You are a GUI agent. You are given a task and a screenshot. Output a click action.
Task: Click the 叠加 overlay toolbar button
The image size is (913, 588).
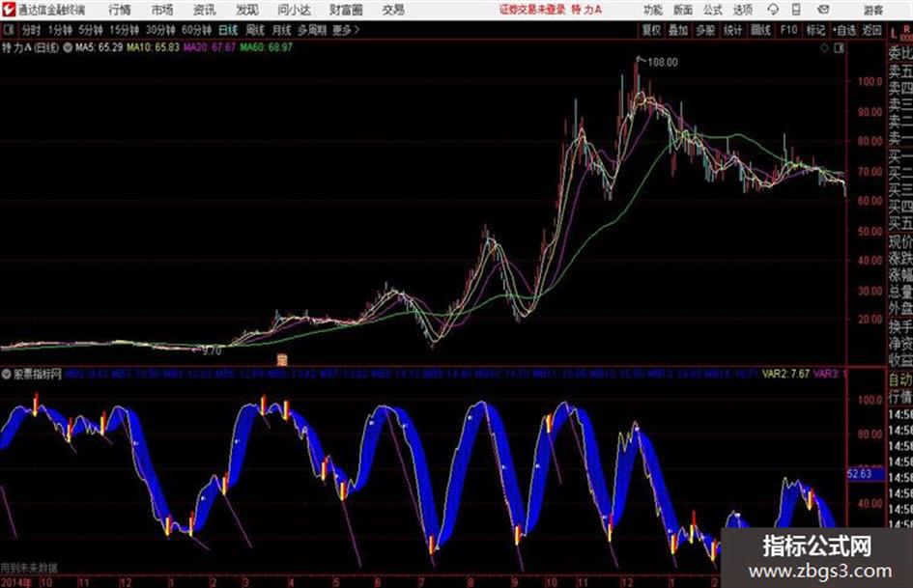click(678, 30)
